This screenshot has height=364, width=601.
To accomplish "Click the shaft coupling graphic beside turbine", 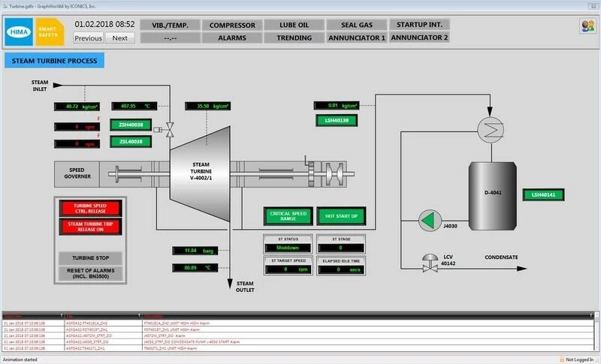I will pos(334,174).
